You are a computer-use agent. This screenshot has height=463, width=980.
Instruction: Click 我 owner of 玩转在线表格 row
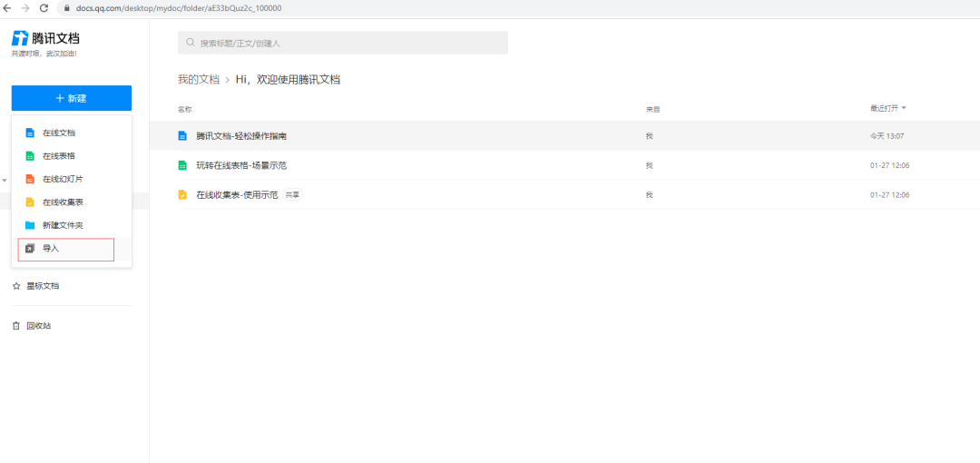(x=650, y=165)
